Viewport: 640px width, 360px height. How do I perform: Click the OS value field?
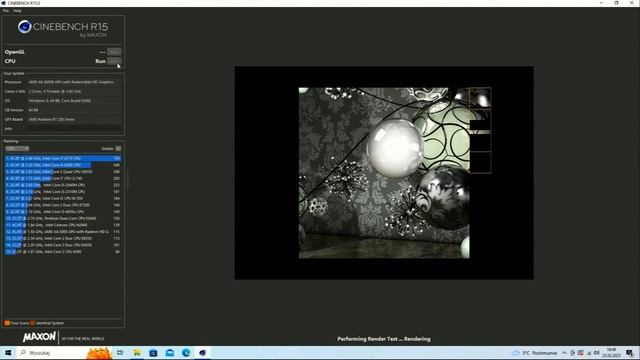tap(74, 101)
